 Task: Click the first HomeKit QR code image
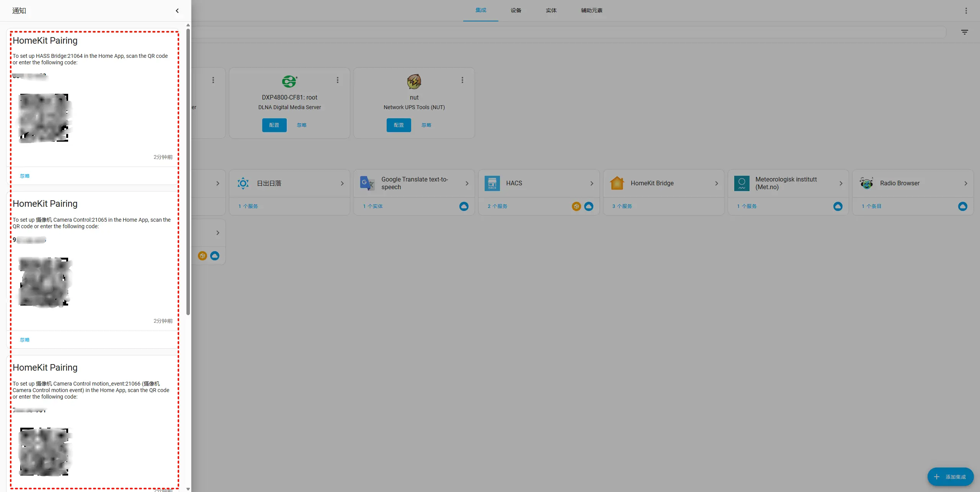[x=44, y=118]
